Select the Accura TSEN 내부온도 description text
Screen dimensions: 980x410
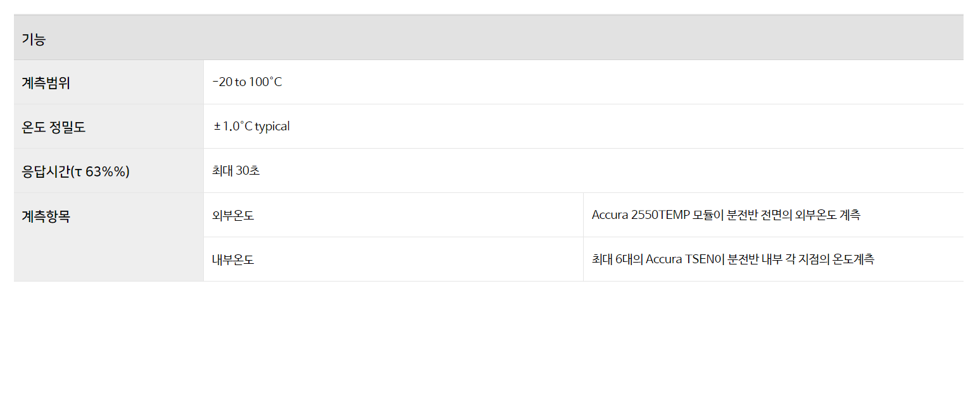[733, 259]
